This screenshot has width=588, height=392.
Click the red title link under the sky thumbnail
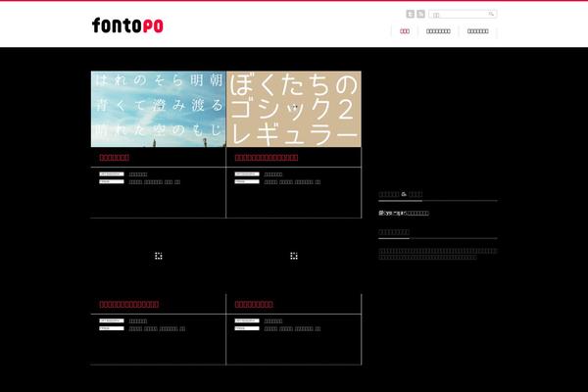[114, 157]
